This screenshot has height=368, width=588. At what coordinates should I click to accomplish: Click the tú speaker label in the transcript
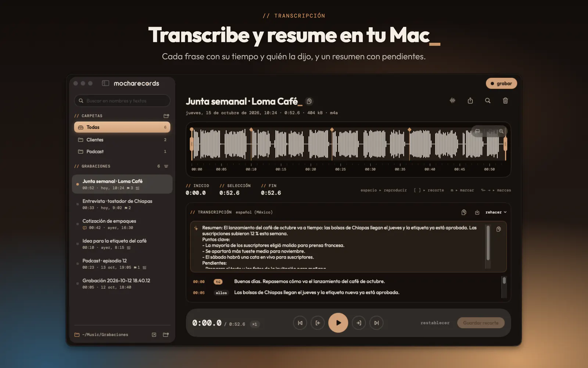tap(218, 282)
